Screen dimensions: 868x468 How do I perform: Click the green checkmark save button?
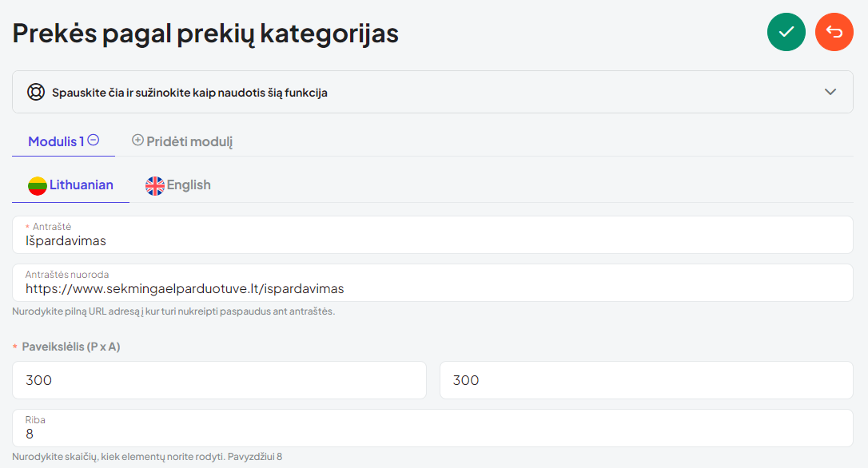pos(786,32)
